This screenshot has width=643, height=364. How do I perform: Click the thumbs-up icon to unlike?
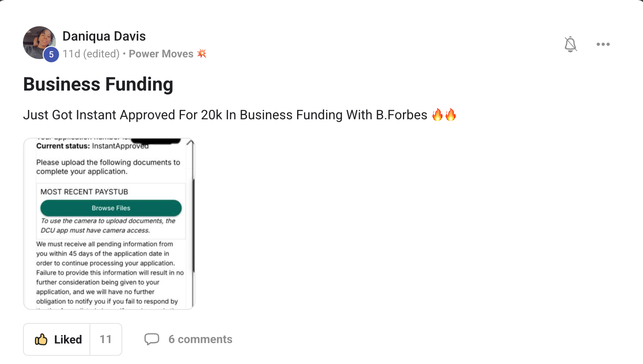(41, 339)
